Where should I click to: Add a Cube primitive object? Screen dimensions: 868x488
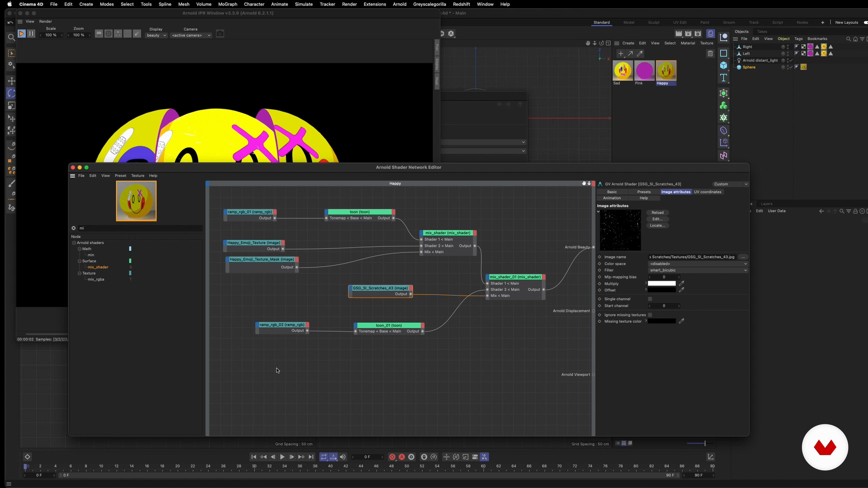723,66
